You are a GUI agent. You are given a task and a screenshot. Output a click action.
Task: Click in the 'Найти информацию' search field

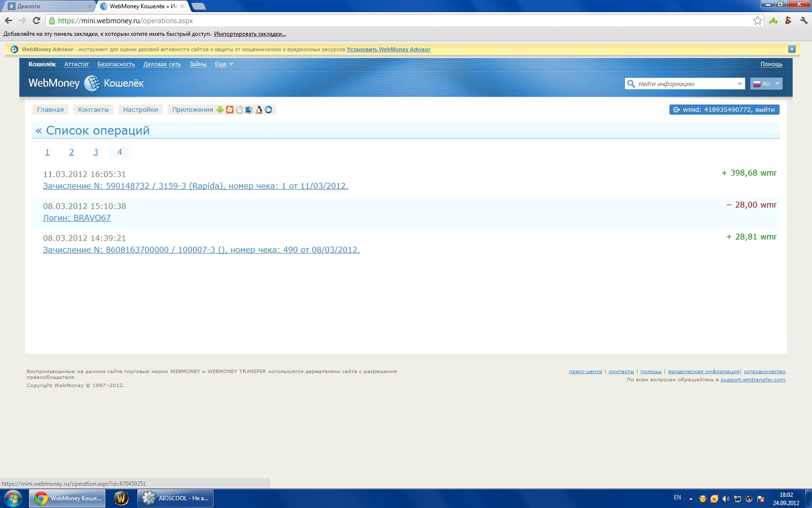click(685, 84)
